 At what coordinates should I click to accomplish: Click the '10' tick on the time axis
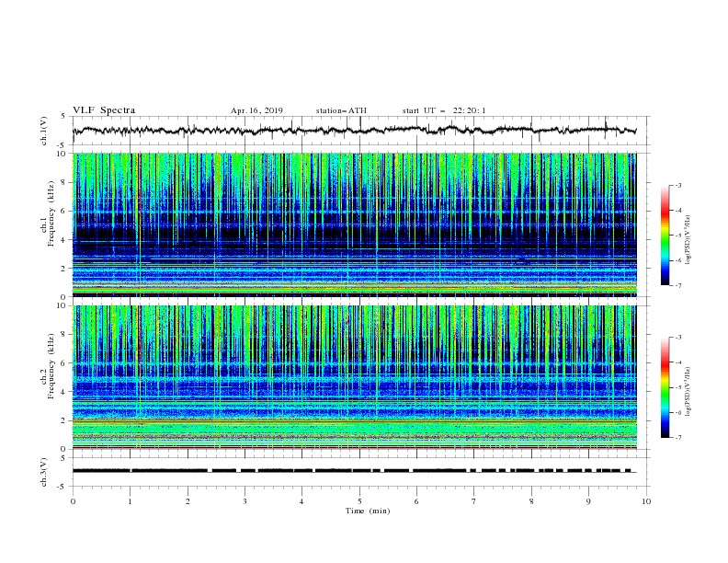click(x=646, y=501)
